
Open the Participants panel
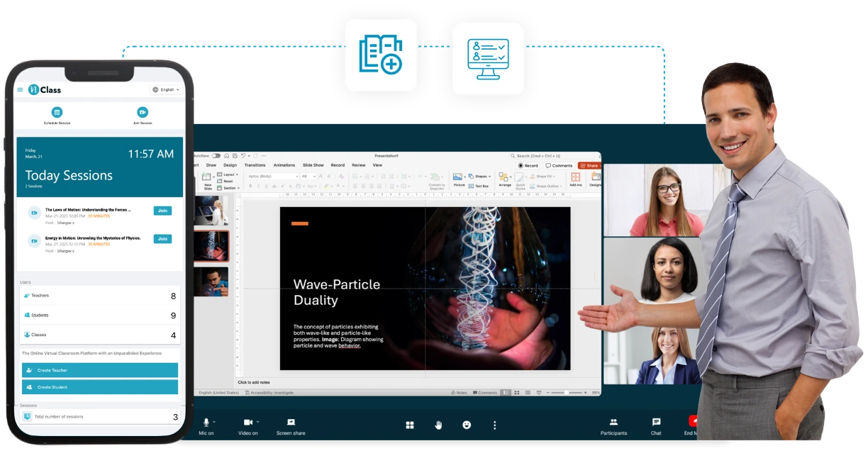click(x=613, y=425)
